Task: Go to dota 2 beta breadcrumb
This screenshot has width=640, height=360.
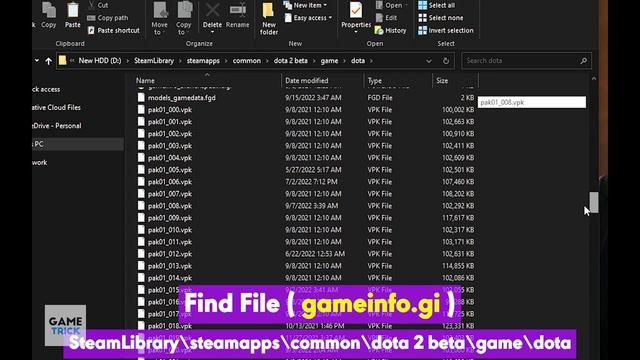Action: 291,61
